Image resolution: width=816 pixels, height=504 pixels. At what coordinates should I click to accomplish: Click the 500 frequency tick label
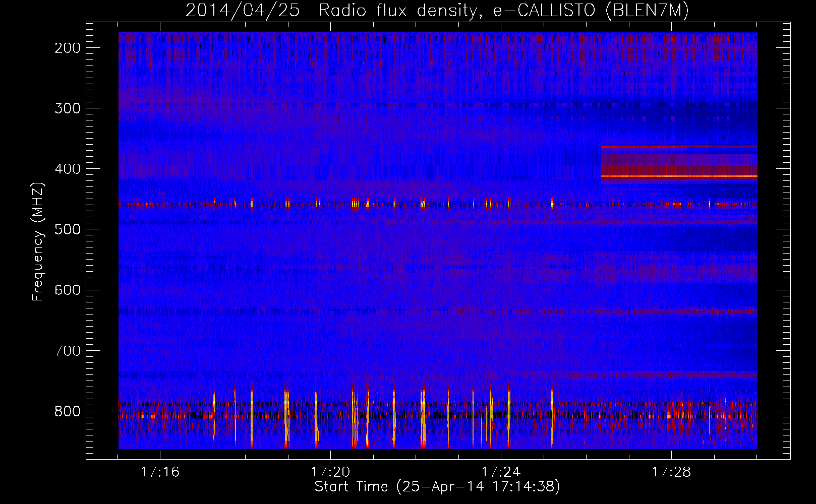(68, 229)
